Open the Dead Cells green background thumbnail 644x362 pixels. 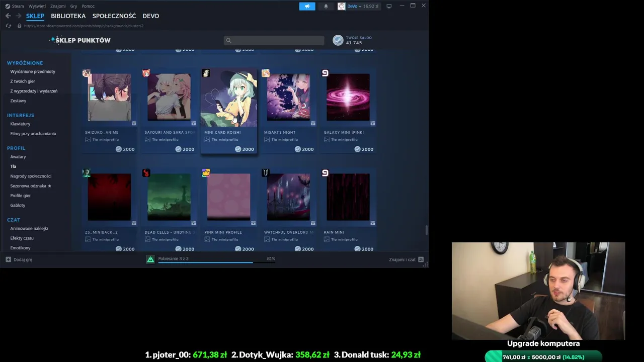[x=169, y=197]
